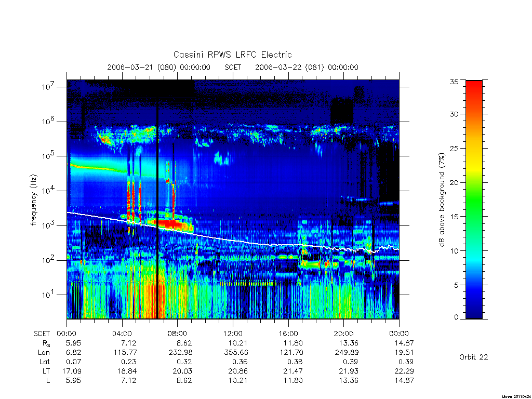Click the colorbar value "25"
Image resolution: width=532 pixels, height=399 pixels.
tap(454, 149)
